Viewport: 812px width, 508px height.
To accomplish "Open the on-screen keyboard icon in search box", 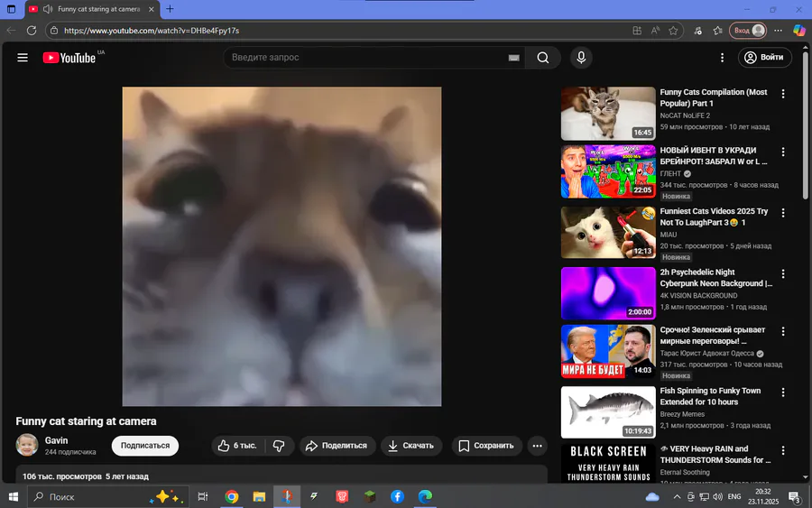I will (513, 58).
